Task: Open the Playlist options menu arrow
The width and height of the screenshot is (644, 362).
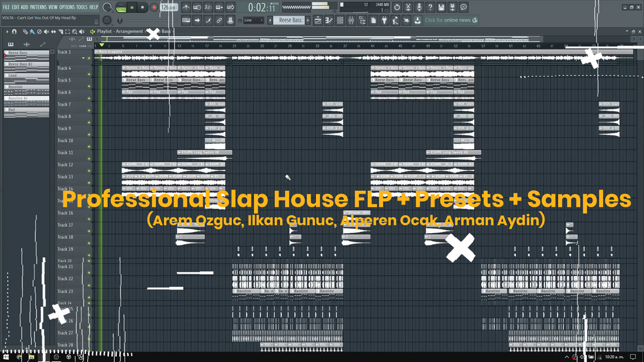Action: pyautogui.click(x=7, y=31)
